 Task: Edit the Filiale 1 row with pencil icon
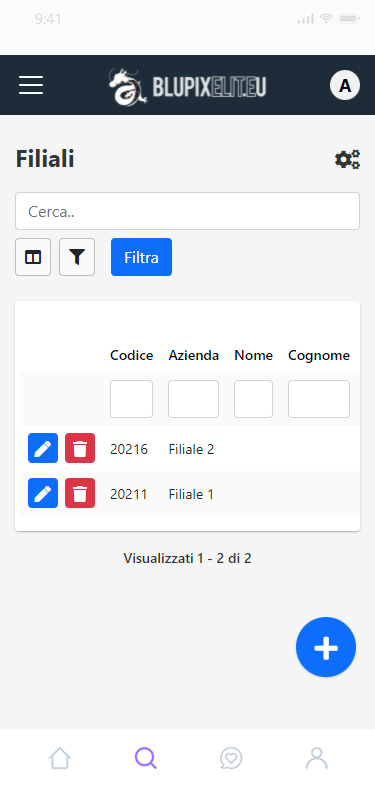click(x=43, y=494)
